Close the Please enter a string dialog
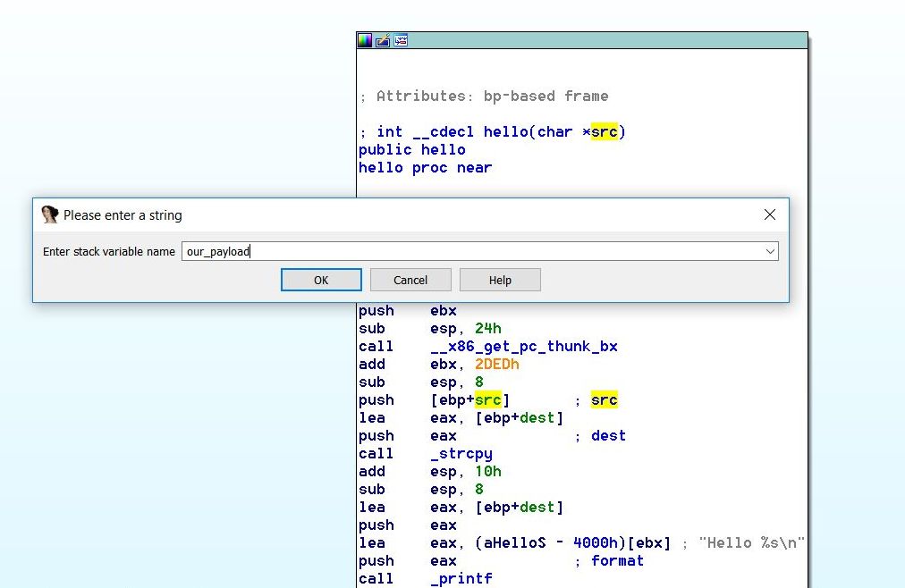 coord(769,214)
